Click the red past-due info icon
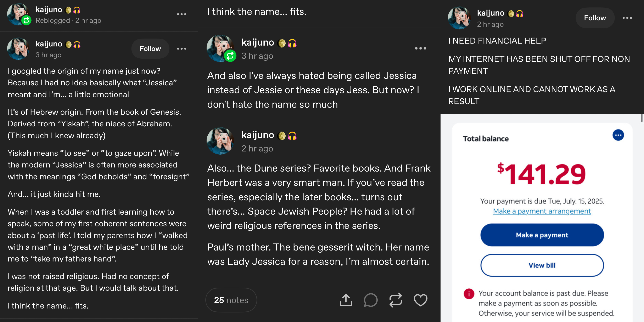Image resolution: width=644 pixels, height=322 pixels. click(469, 294)
